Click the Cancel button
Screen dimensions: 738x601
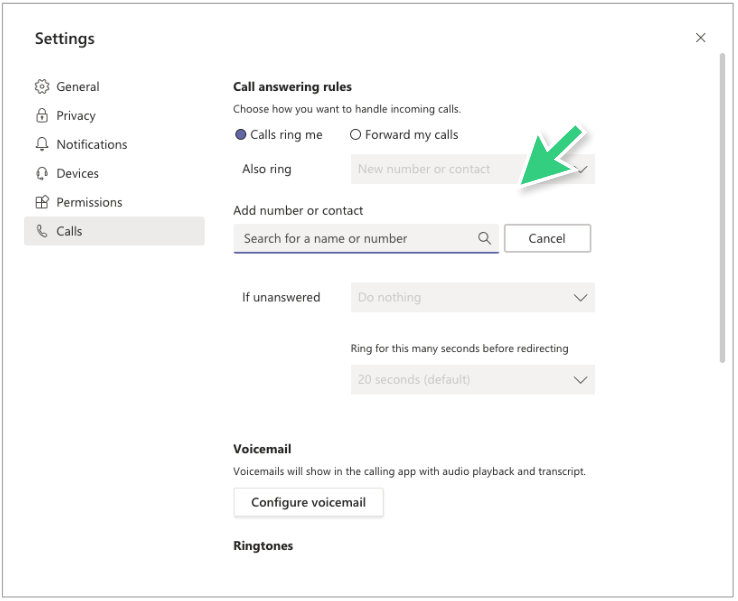pos(547,238)
